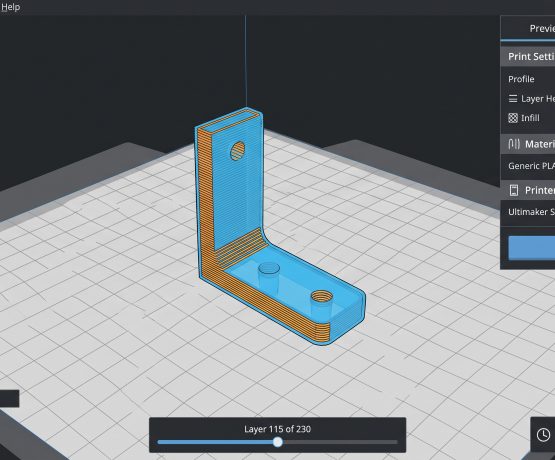Screen dimensions: 555x460
Task: Click the clock print time icon
Action: 543,435
